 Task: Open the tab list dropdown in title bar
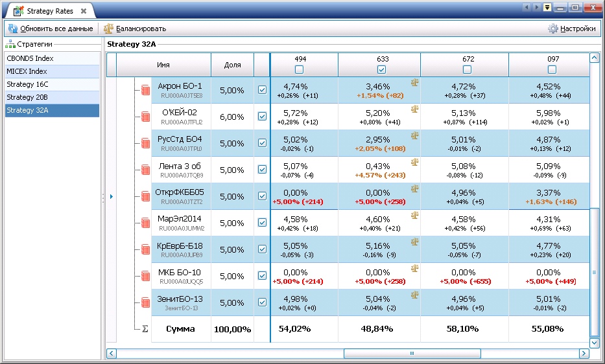click(x=547, y=7)
